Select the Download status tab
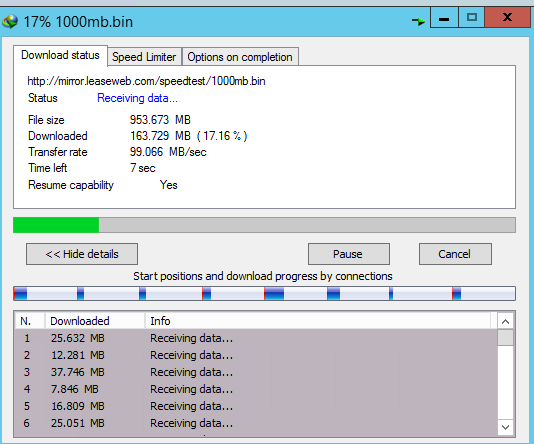This screenshot has width=534, height=444. click(x=60, y=55)
